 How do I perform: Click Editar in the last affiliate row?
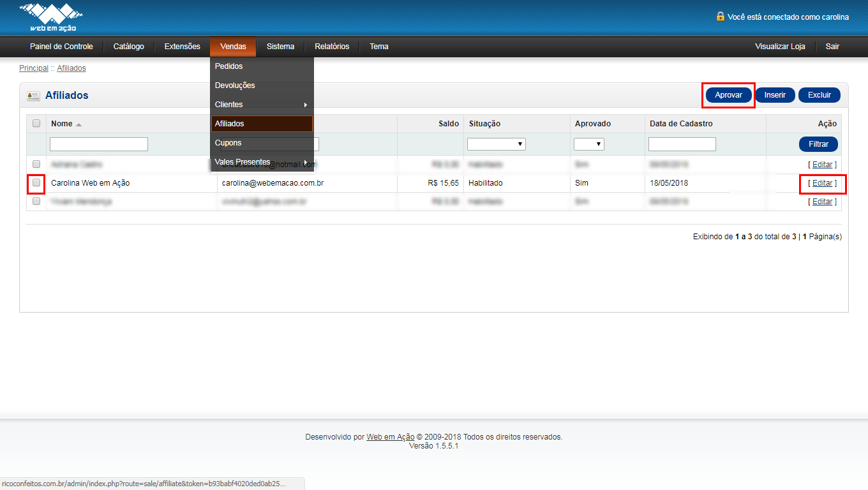[x=823, y=202]
